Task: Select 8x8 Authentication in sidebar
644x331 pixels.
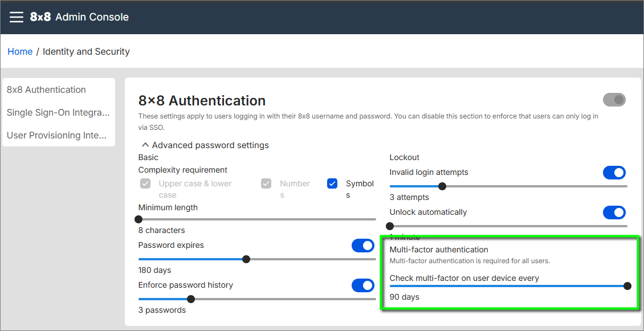Action: pos(46,89)
